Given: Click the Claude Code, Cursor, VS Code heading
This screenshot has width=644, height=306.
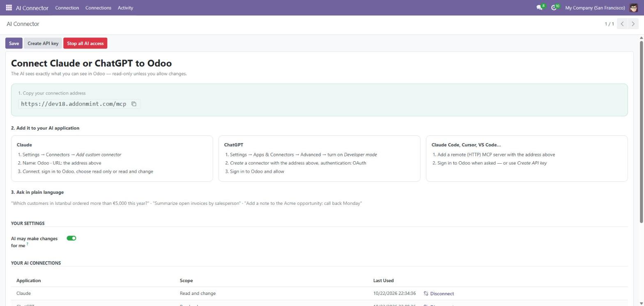Looking at the screenshot, I should point(466,145).
